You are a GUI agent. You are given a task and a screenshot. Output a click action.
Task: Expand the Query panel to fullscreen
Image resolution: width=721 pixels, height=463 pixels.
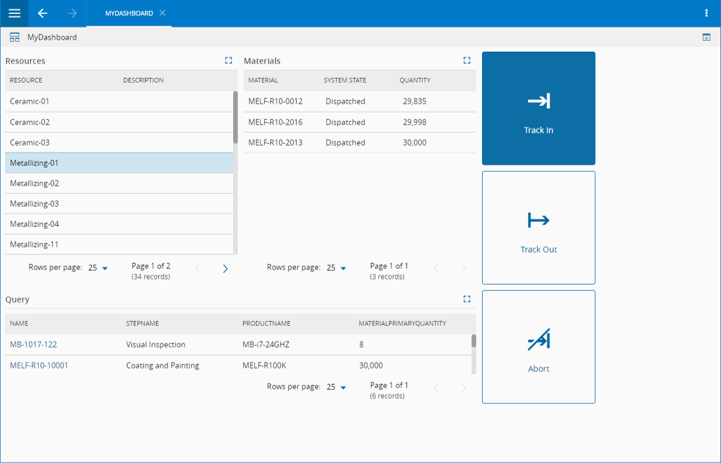tap(467, 299)
